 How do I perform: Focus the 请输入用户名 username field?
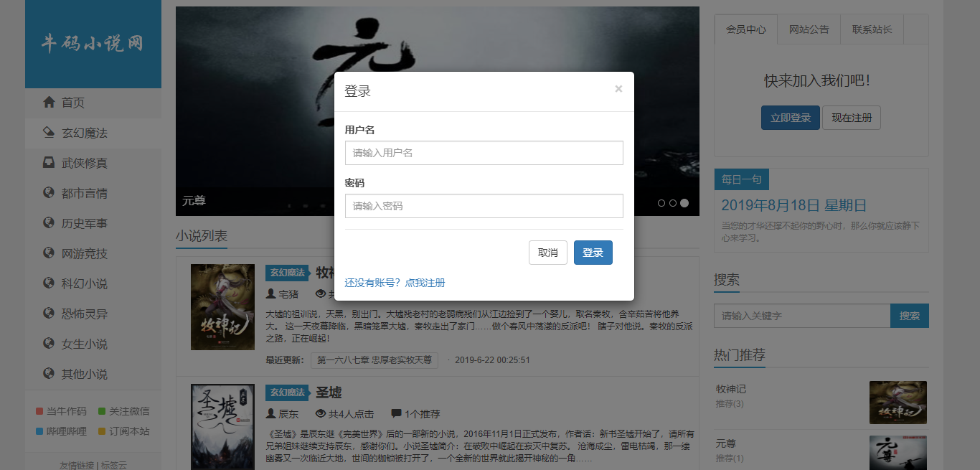tap(484, 153)
